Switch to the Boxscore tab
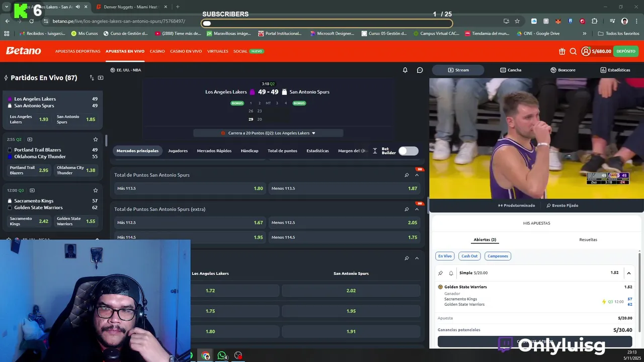Screen dimensions: 644x362 pos(562,70)
